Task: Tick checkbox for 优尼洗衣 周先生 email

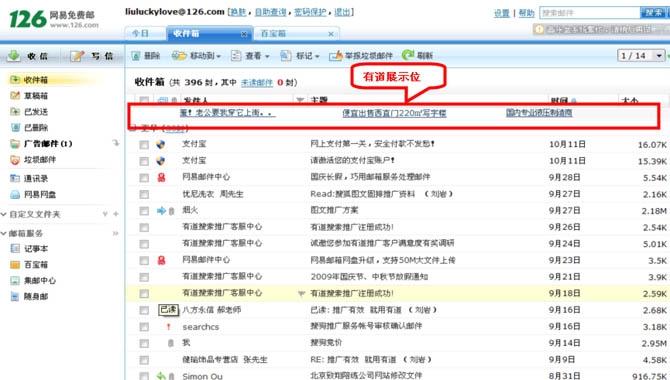Action: [x=144, y=194]
